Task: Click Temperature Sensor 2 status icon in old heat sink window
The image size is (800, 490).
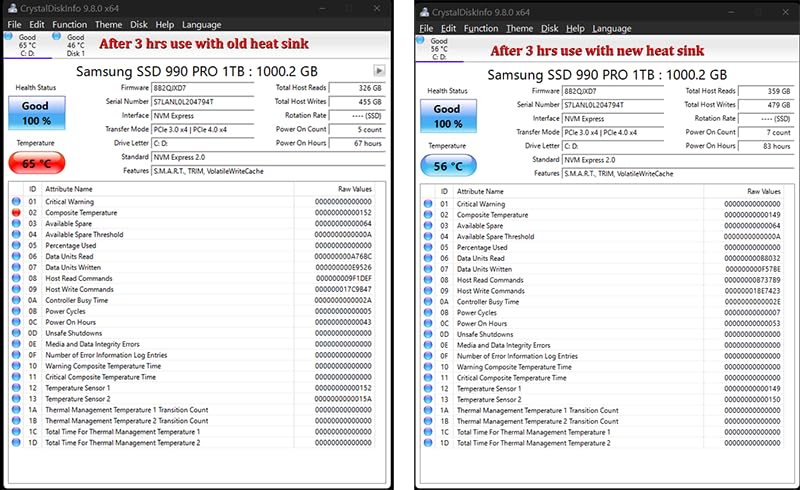Action: pyautogui.click(x=15, y=398)
